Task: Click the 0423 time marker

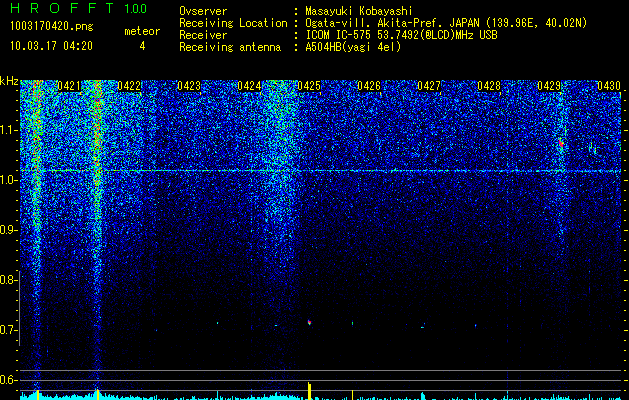Action: [189, 86]
